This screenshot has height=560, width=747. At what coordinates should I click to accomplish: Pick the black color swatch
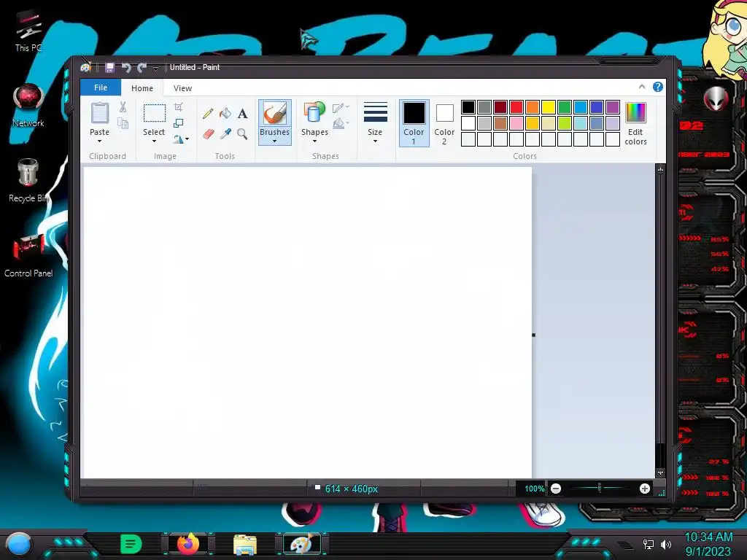pyautogui.click(x=468, y=107)
